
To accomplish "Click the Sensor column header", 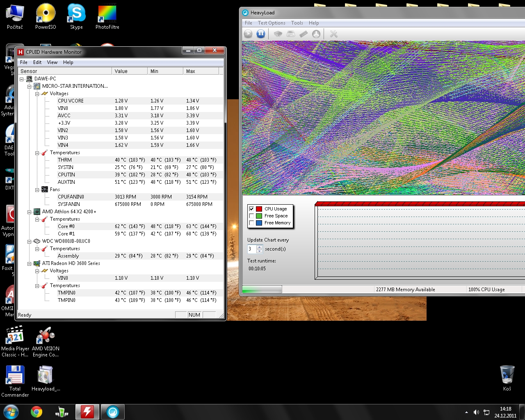I will [65, 71].
